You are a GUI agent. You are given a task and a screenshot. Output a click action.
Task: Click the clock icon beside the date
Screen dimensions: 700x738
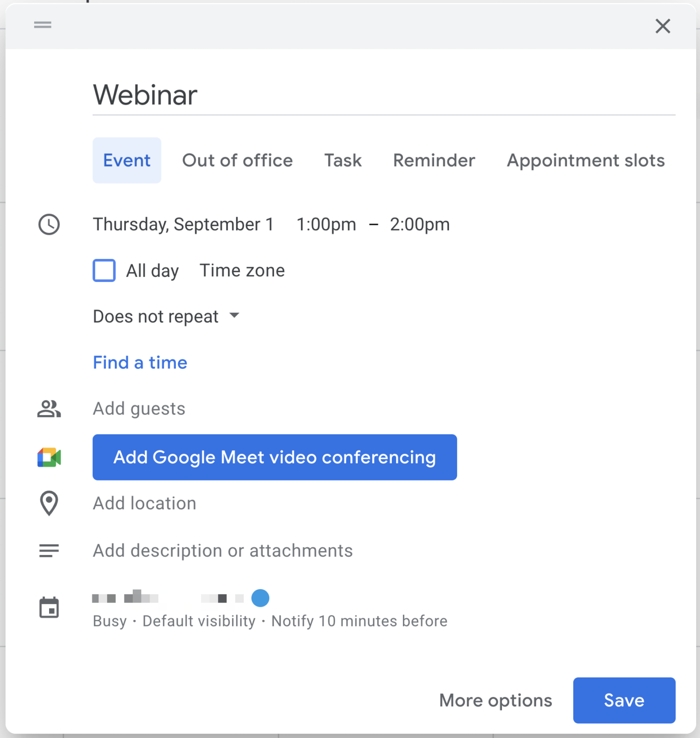pos(49,224)
